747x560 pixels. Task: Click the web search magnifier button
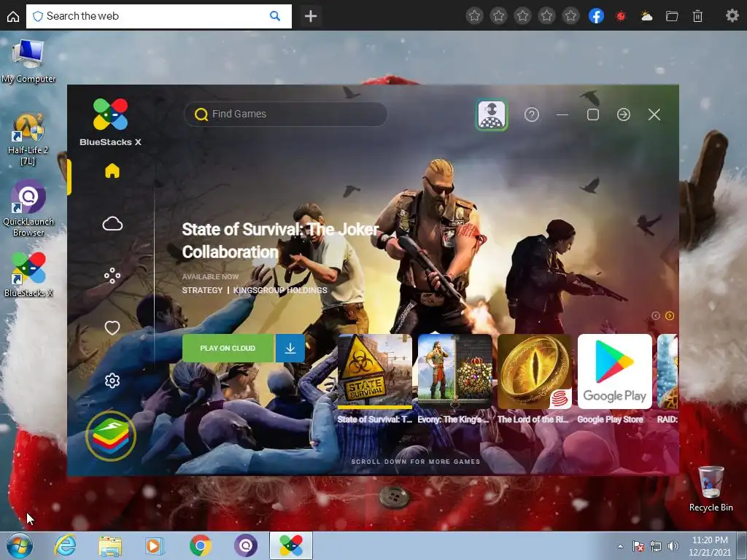[x=275, y=16]
